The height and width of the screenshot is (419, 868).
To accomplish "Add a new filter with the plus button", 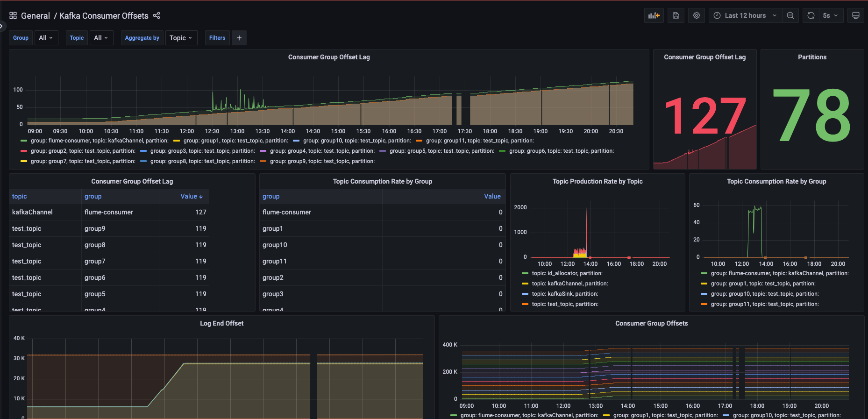I will coord(239,38).
